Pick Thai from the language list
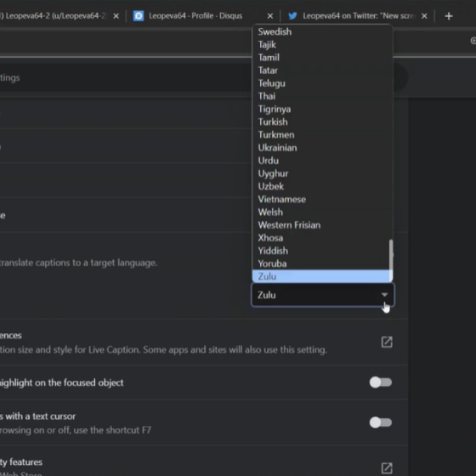Viewport: 476px width, 476px height. [x=321, y=96]
